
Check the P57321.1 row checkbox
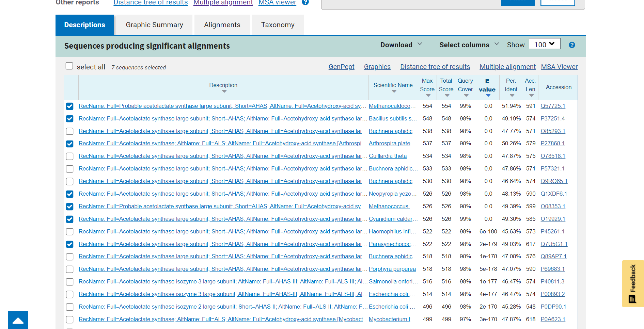(x=70, y=169)
